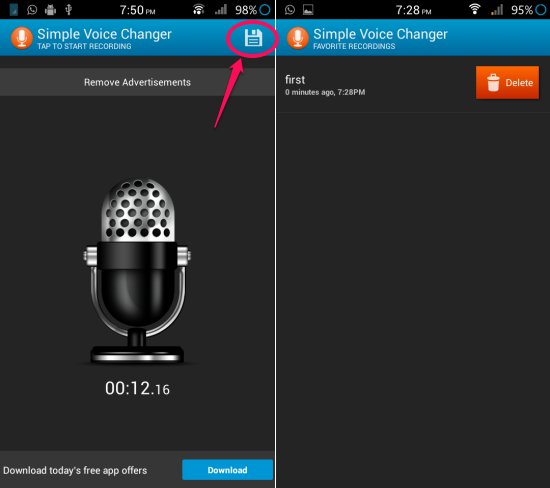550x488 pixels.
Task: Tap the large microphone to start recording
Action: (137, 272)
